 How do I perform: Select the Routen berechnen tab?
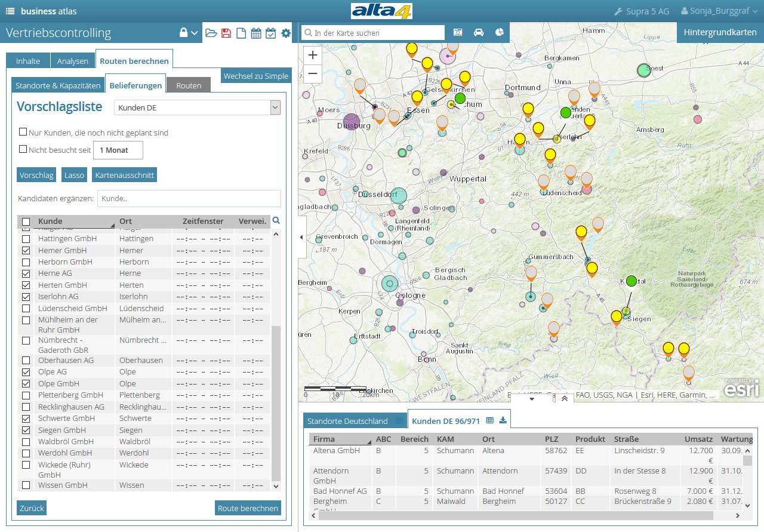click(x=134, y=61)
